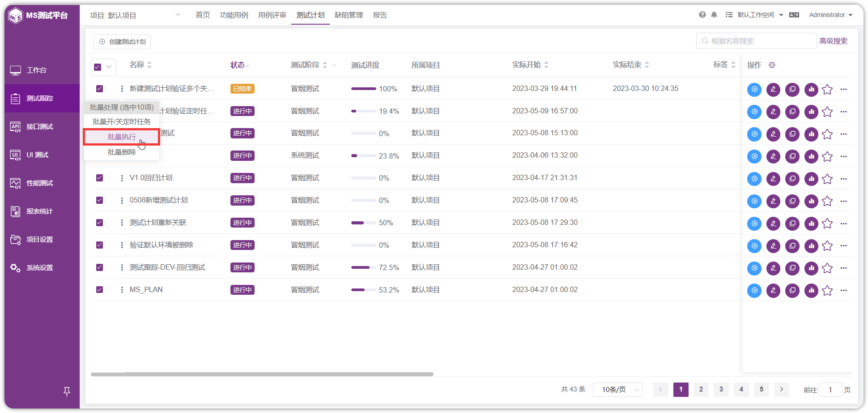Go to 接口测试 in the sidebar
Screen dimensions: 868x413
[x=42, y=127]
